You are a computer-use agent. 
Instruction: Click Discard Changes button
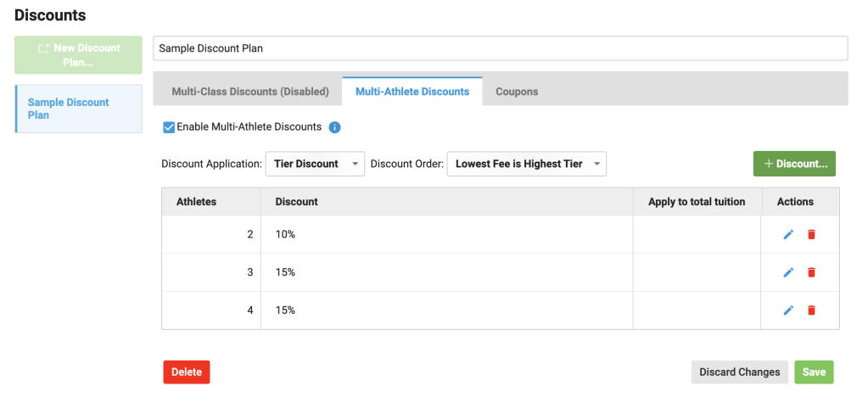coord(739,372)
